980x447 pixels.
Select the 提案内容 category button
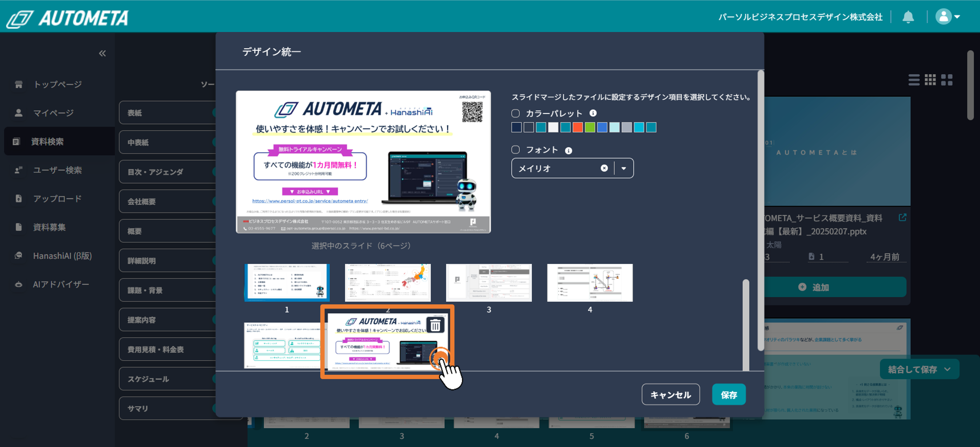(x=167, y=320)
